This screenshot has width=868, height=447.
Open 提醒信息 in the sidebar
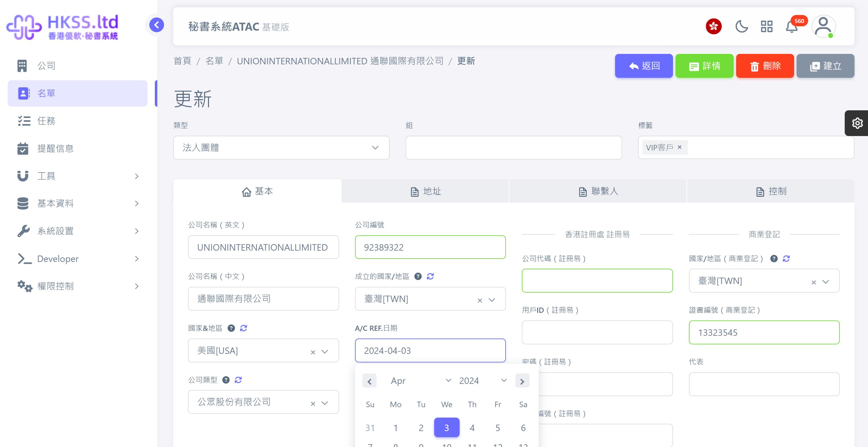click(78, 149)
